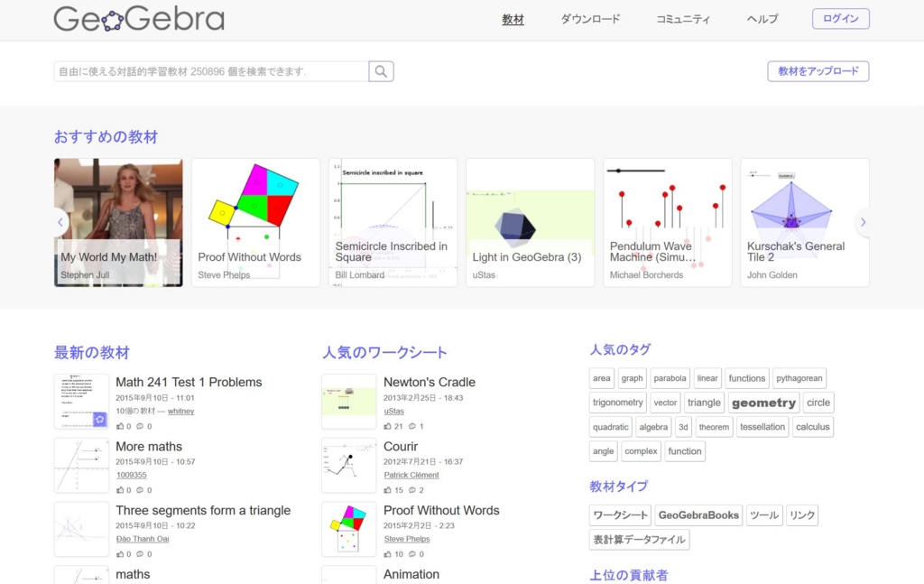
Task: Open the ダウンロード menu item
Action: 590,19
